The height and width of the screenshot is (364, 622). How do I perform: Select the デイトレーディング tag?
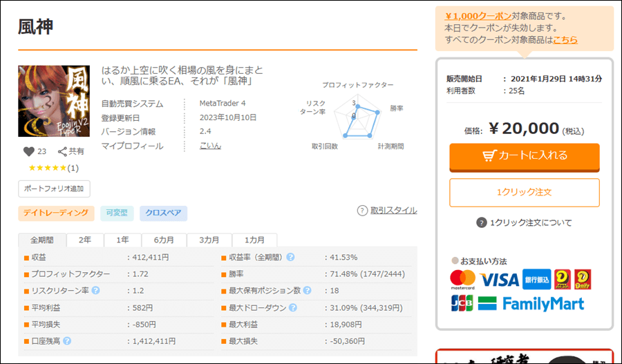click(x=56, y=213)
